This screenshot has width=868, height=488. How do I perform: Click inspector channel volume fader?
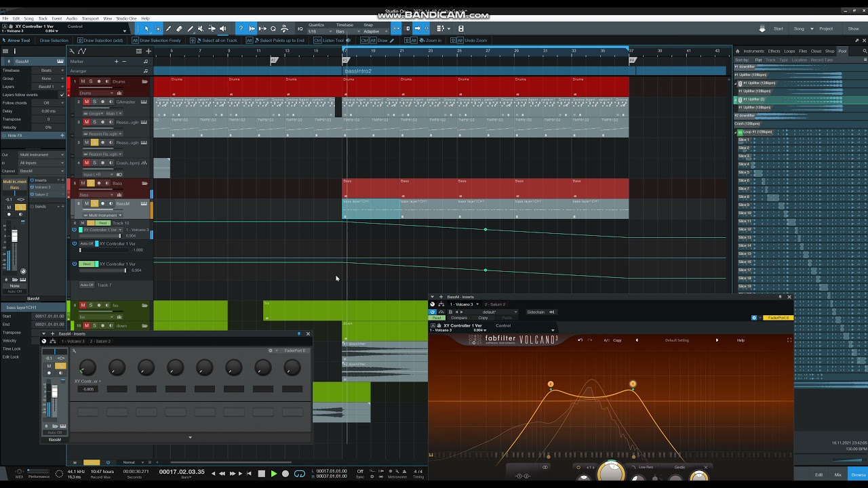point(14,237)
